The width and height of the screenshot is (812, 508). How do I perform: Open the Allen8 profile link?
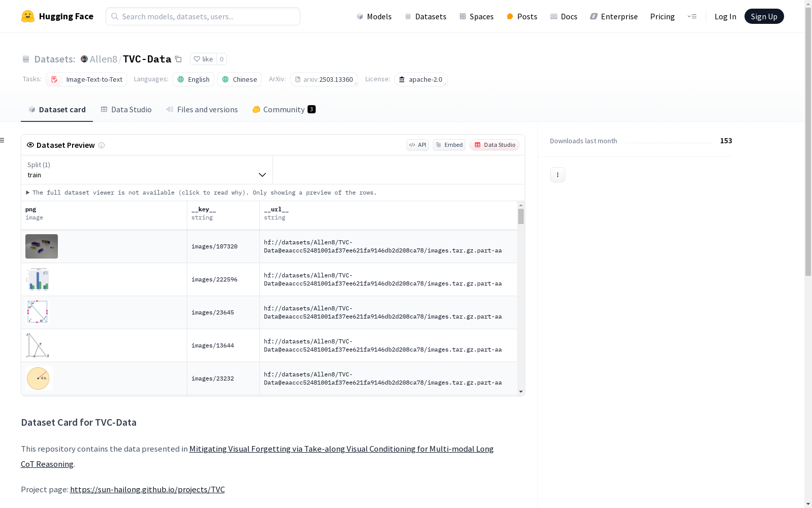(104, 59)
